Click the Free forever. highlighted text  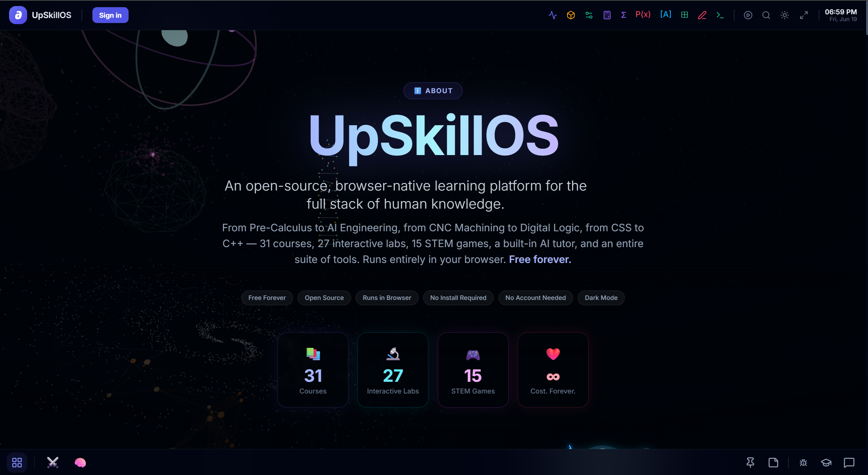(x=540, y=260)
